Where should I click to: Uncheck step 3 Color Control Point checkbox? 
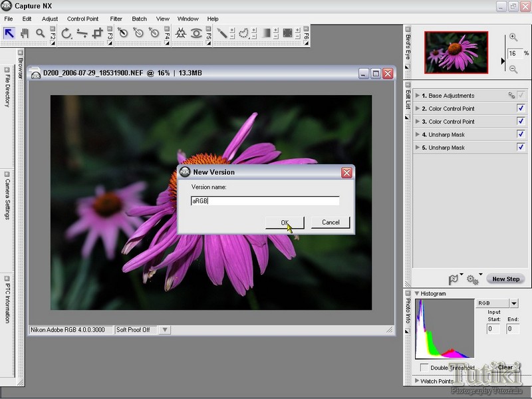pos(521,121)
